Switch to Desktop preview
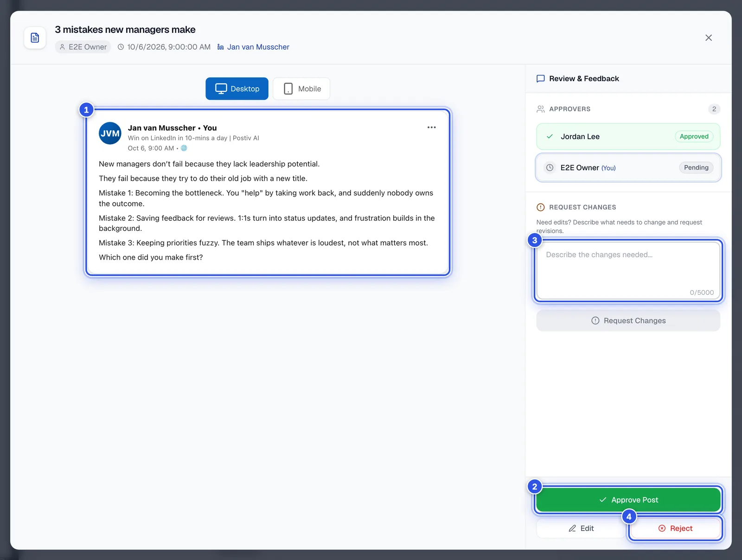The width and height of the screenshot is (742, 560). (237, 89)
